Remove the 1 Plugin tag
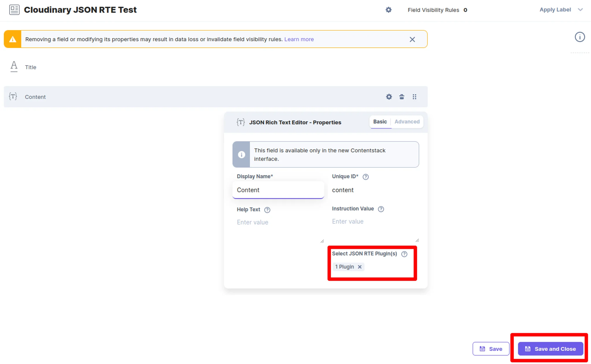The height and width of the screenshot is (364, 591). tap(360, 267)
